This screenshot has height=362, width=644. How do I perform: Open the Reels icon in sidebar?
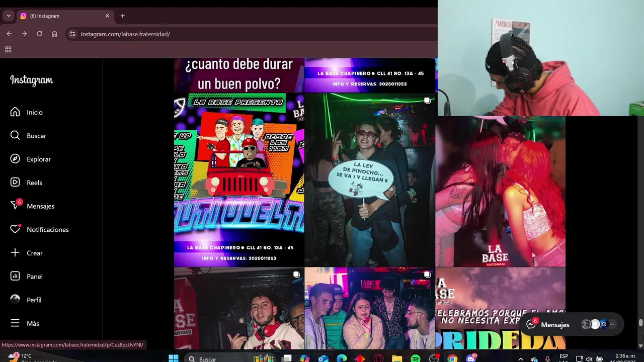click(x=15, y=183)
